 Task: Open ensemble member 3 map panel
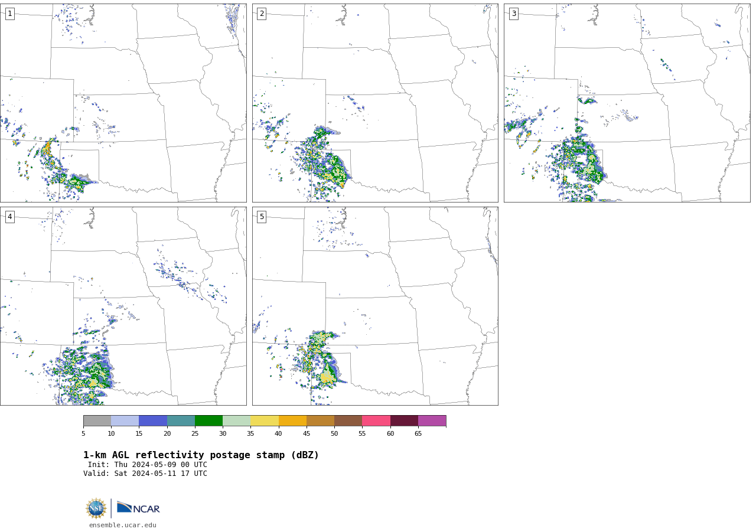pos(627,103)
